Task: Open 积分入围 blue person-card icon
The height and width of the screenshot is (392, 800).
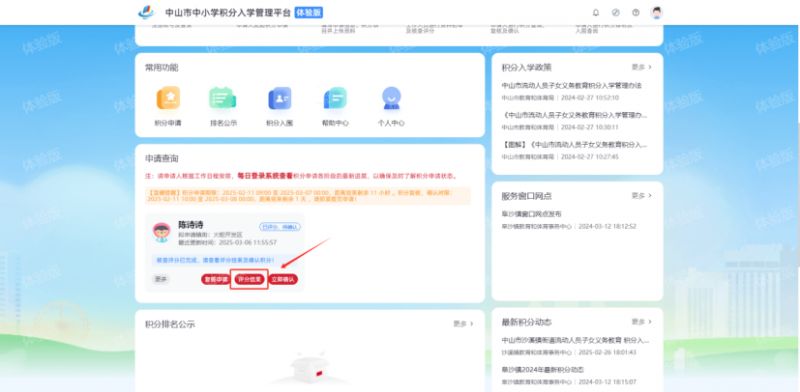Action: pyautogui.click(x=280, y=98)
